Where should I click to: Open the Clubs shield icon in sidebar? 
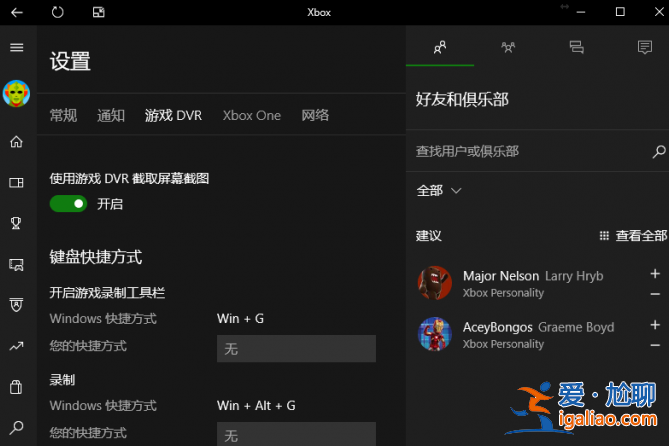pyautogui.click(x=16, y=305)
